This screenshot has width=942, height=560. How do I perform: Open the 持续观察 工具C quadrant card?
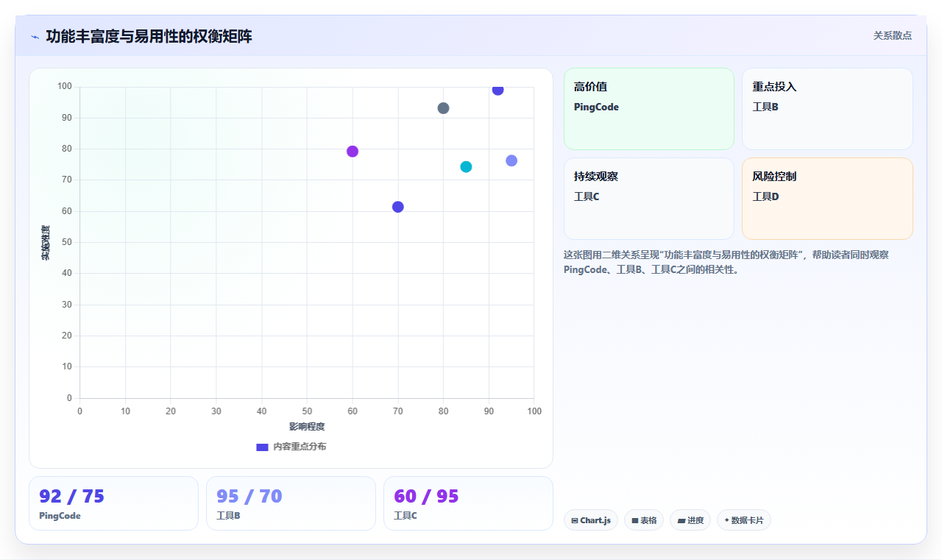coord(649,199)
